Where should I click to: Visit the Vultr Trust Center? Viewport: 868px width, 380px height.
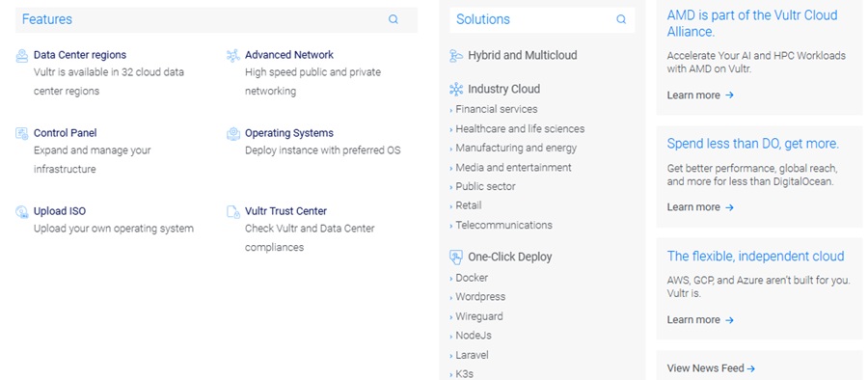coord(285,211)
